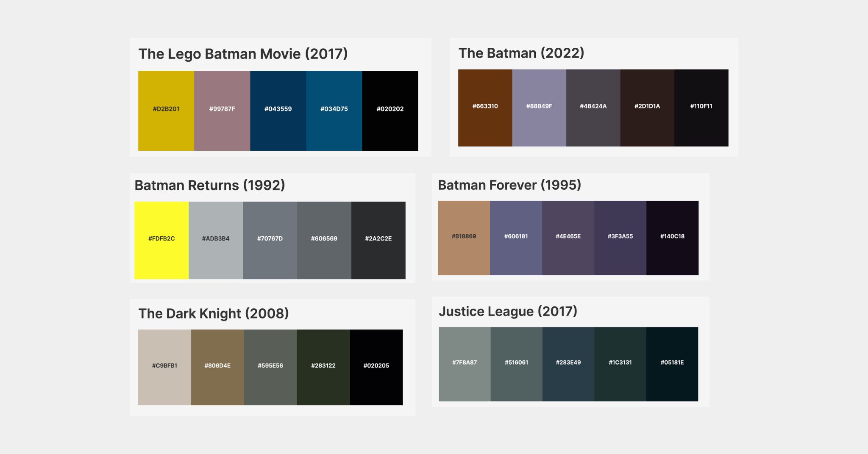Select the #806D4E brown Dark Knight swatch
Screen dimensions: 868x454
217,365
